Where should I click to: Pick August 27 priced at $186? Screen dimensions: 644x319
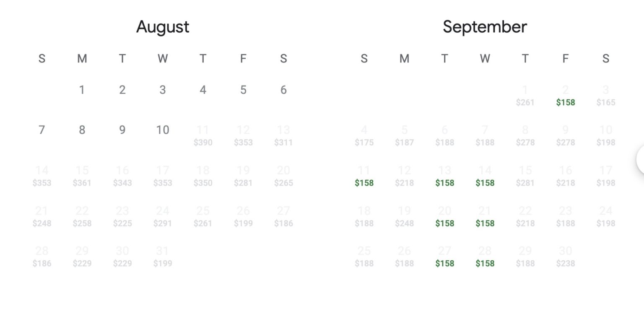[x=283, y=216]
